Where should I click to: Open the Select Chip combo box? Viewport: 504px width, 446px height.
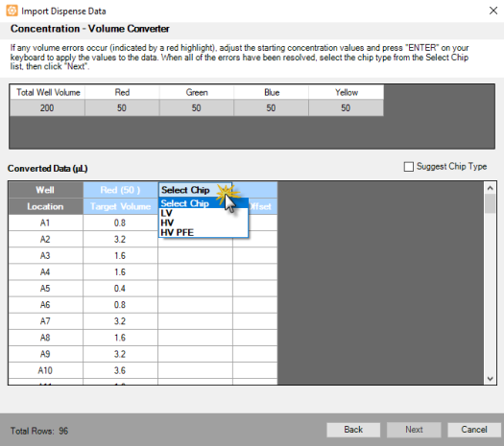pos(196,190)
